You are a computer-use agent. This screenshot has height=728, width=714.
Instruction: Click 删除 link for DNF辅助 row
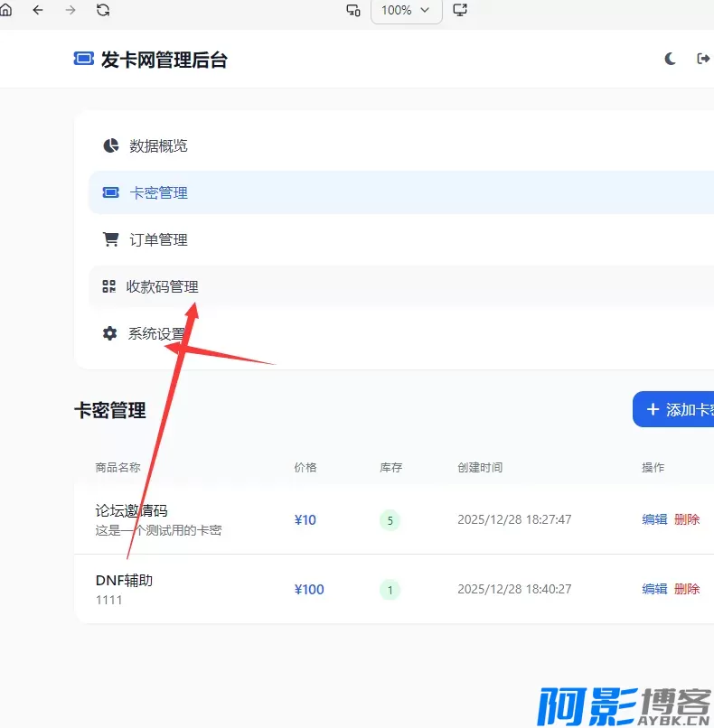point(687,589)
